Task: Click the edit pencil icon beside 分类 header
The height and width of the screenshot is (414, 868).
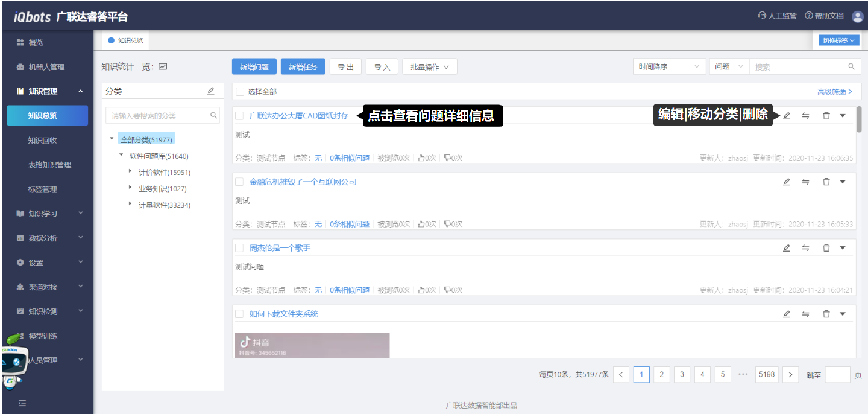Action: (x=210, y=91)
